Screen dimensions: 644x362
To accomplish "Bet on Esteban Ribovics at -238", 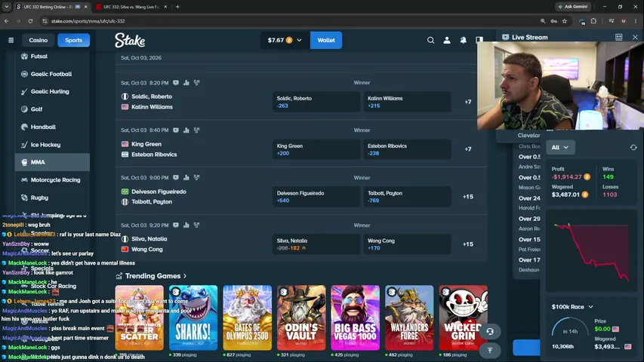I will click(407, 149).
